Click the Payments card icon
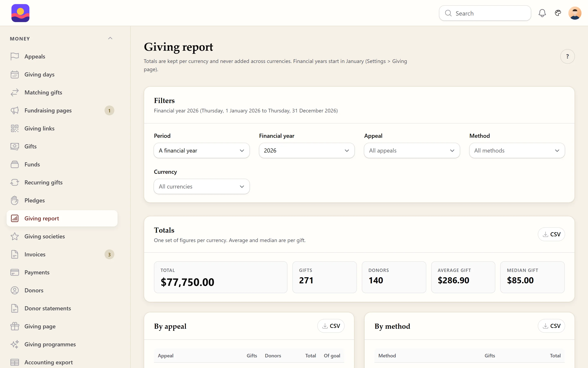The image size is (588, 368). coord(14,272)
